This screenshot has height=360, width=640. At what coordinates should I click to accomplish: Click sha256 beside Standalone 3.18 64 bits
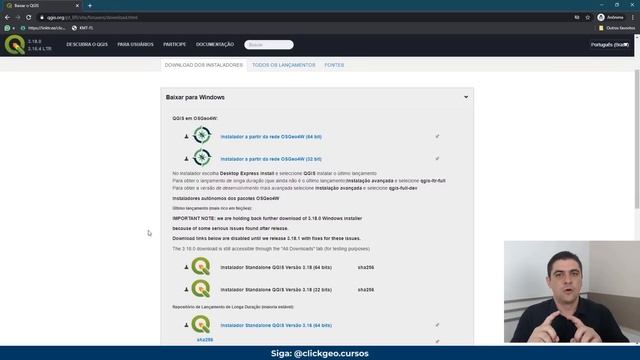coord(366,267)
